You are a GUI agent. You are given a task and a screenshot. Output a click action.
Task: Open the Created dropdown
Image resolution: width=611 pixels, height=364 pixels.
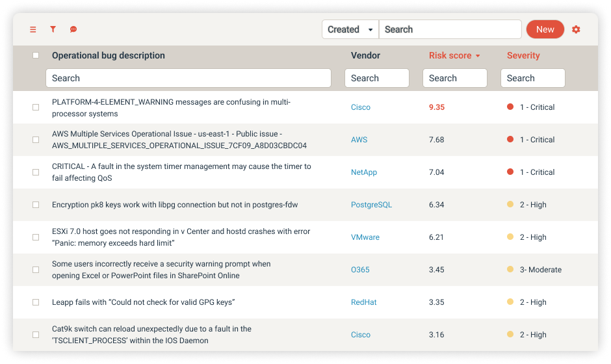pyautogui.click(x=350, y=29)
